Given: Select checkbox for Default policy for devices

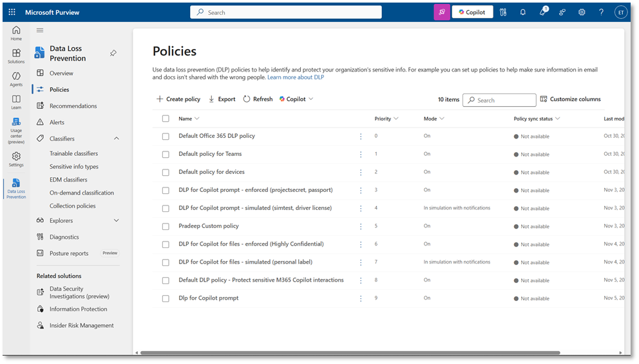Looking at the screenshot, I should 166,172.
